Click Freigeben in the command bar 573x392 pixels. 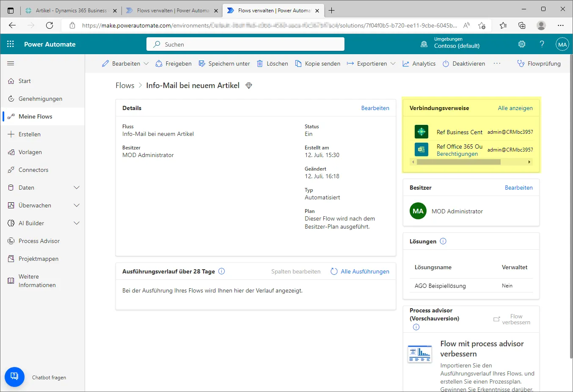(x=174, y=63)
